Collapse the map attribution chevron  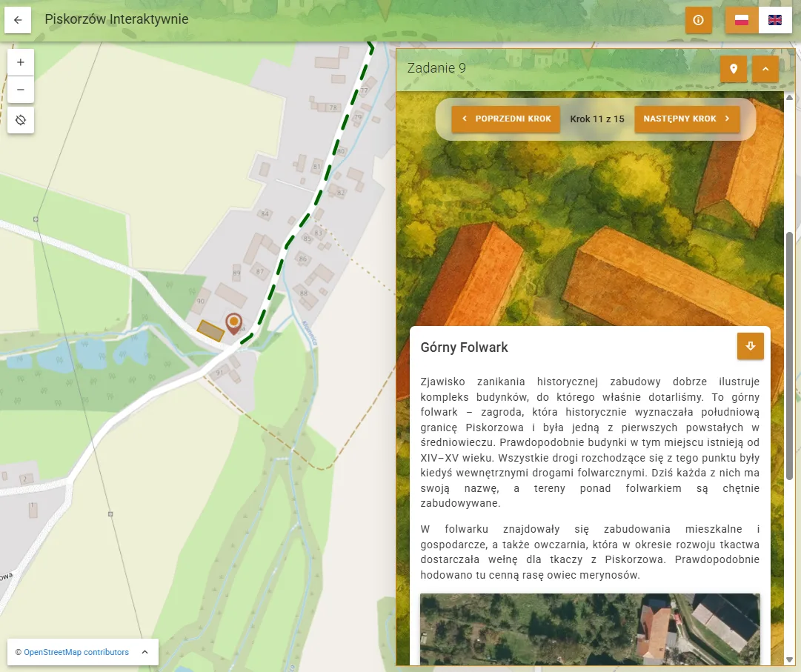tap(145, 652)
